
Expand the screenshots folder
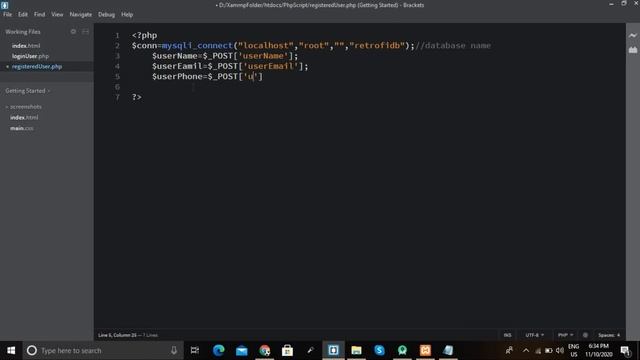[24, 107]
